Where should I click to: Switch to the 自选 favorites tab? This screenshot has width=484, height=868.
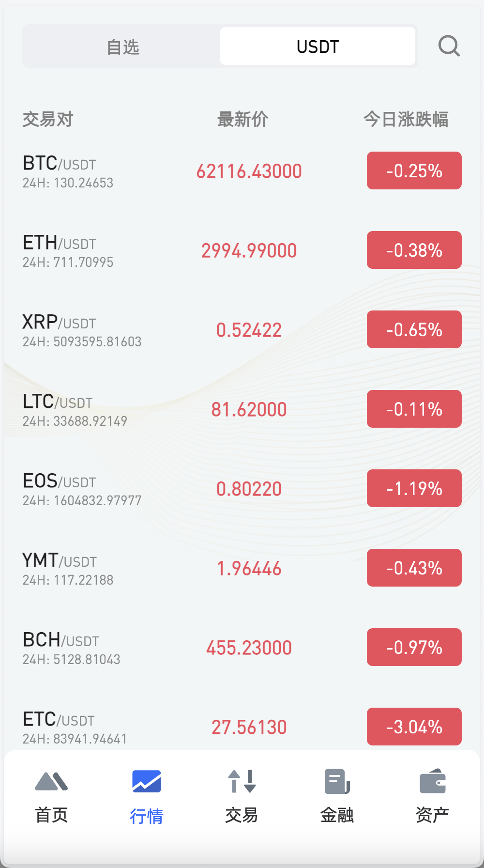pos(123,46)
